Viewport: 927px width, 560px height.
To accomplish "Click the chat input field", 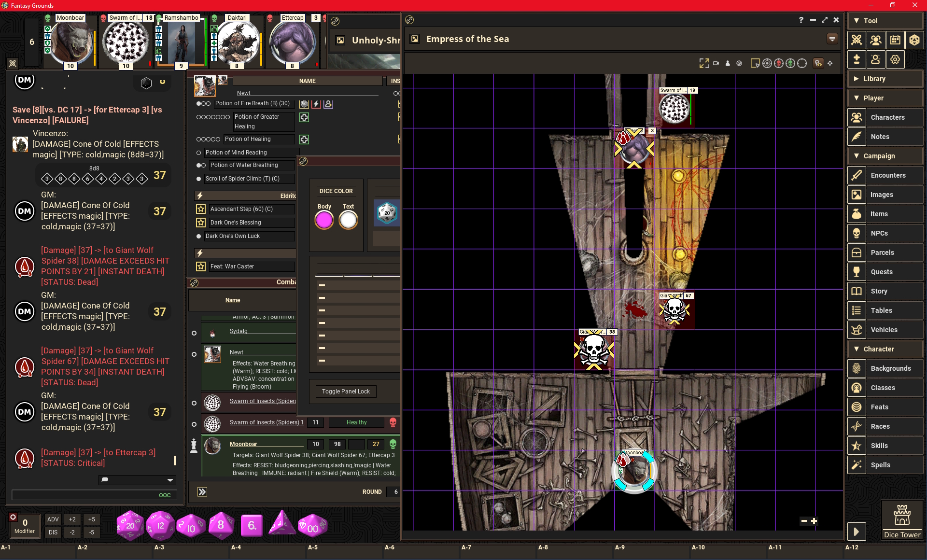I will pyautogui.click(x=95, y=495).
